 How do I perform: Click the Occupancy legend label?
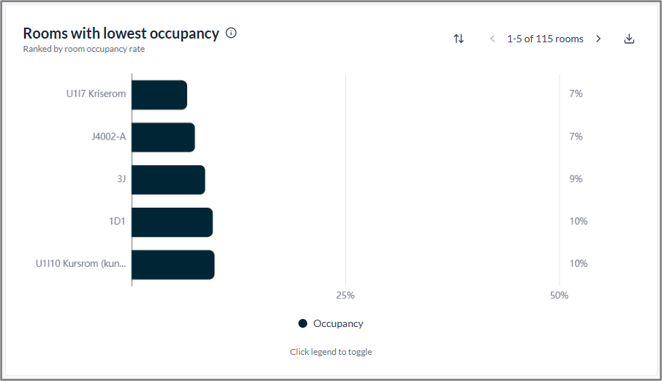point(338,324)
